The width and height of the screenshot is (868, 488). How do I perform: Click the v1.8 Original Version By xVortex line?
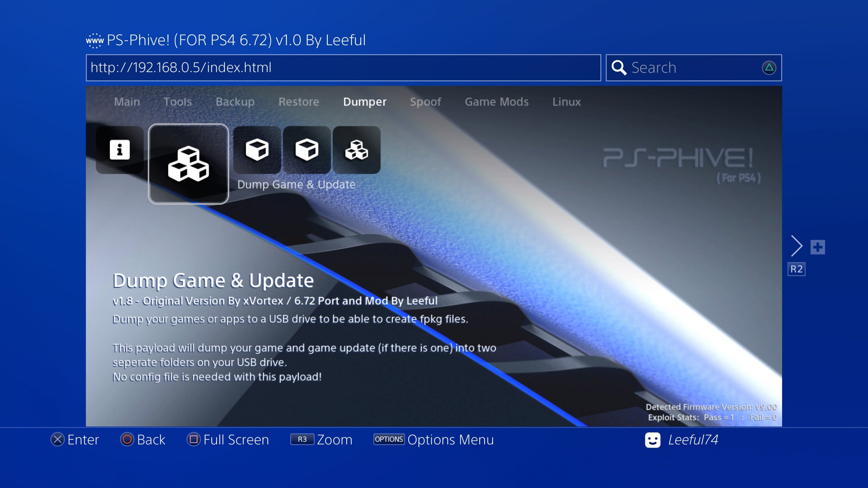tap(275, 301)
